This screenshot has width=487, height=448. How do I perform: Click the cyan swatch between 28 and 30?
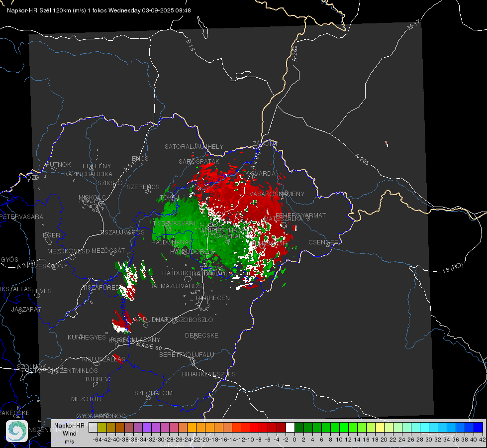point(425,428)
